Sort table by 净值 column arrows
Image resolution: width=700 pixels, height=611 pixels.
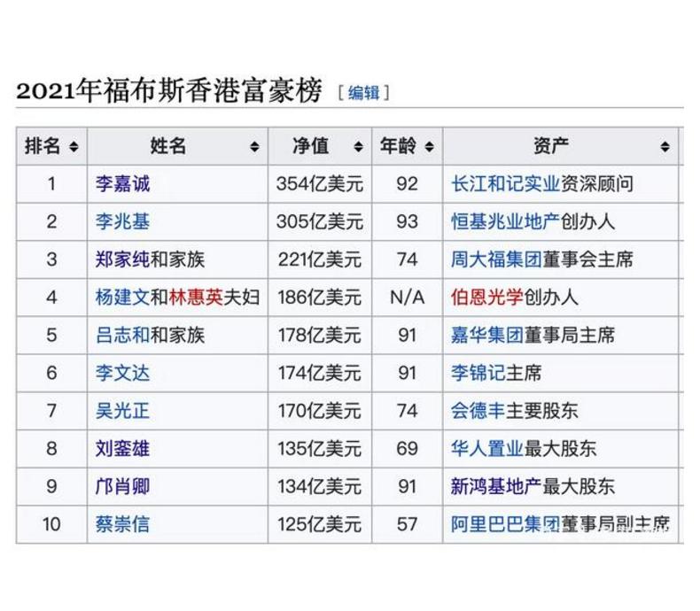coord(358,147)
